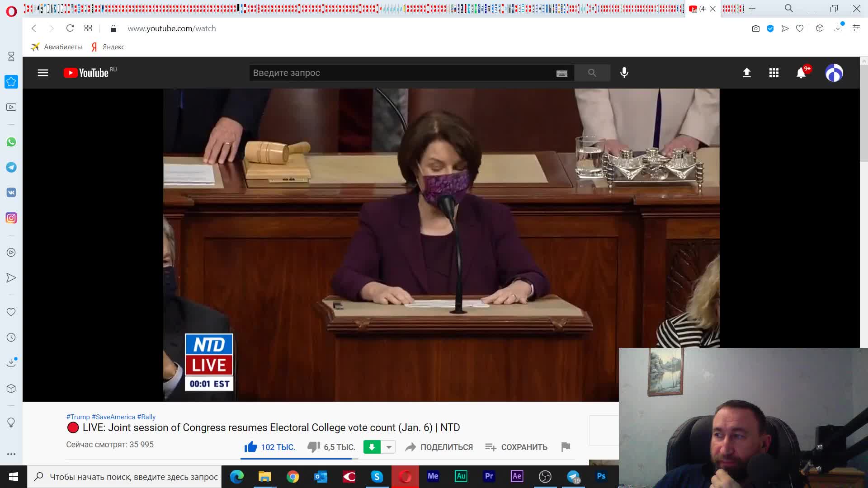The width and height of the screenshot is (868, 488).
Task: Open YouTube notifications bell
Action: coord(801,73)
